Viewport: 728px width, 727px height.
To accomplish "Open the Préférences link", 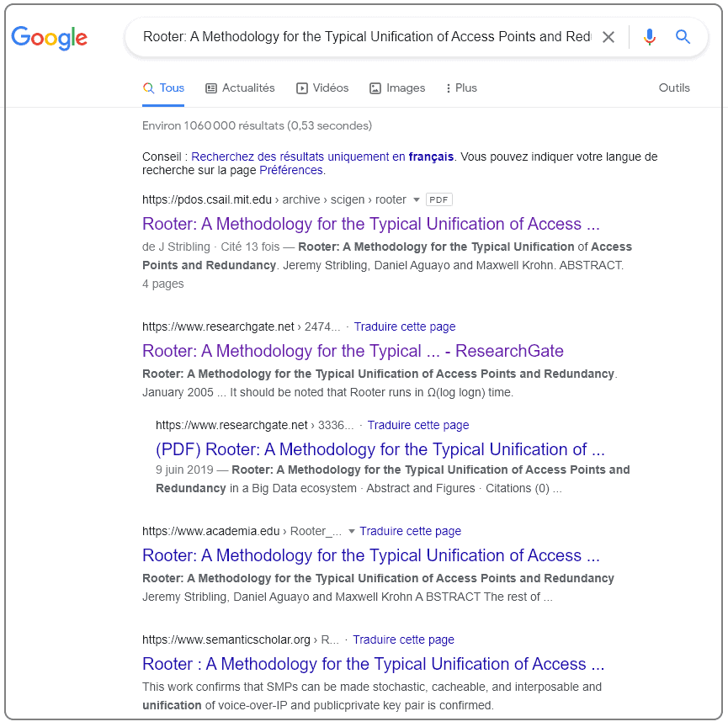I will (x=291, y=170).
